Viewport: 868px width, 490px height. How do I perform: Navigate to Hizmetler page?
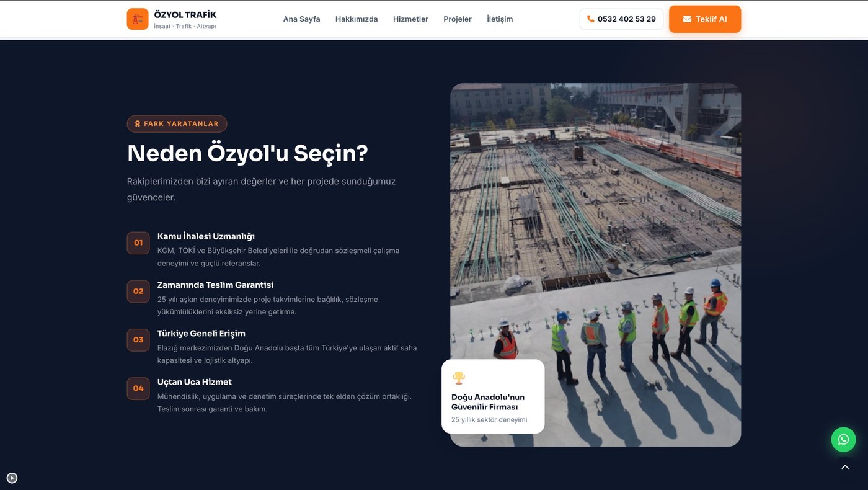[410, 19]
